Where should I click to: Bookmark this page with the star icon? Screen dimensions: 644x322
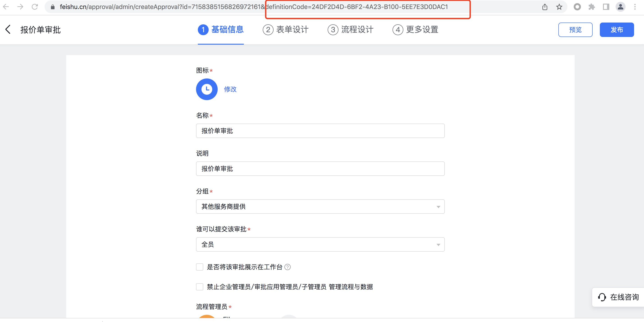coord(559,7)
